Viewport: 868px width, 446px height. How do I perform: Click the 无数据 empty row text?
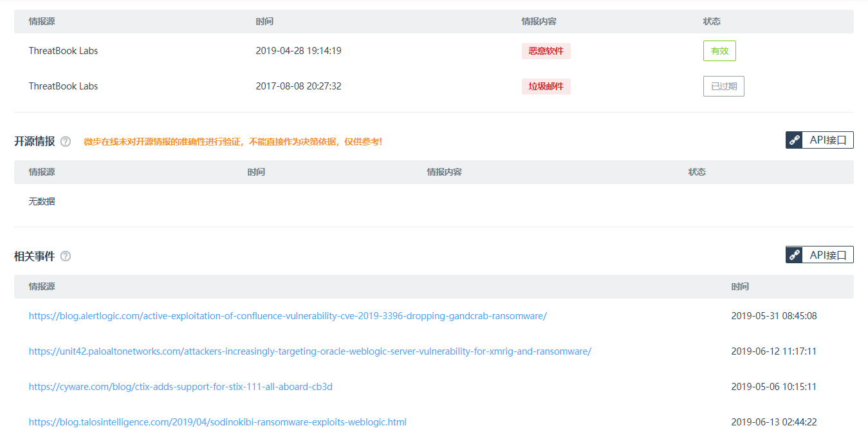click(42, 201)
